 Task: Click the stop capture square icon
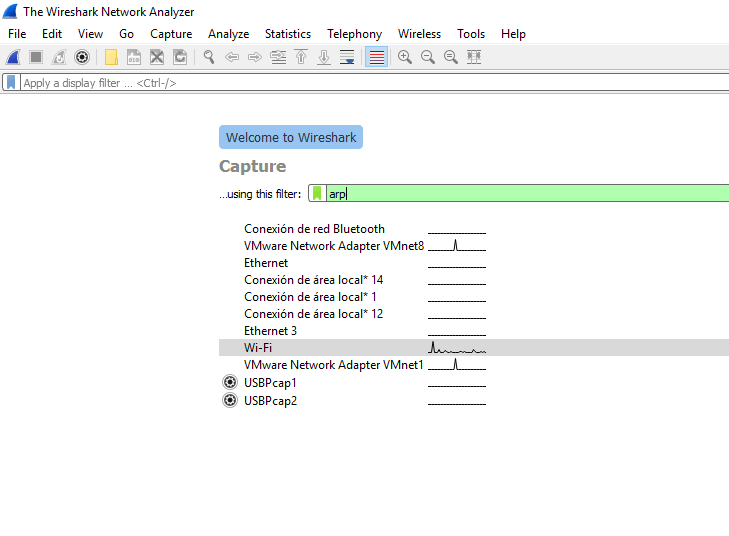pyautogui.click(x=36, y=57)
